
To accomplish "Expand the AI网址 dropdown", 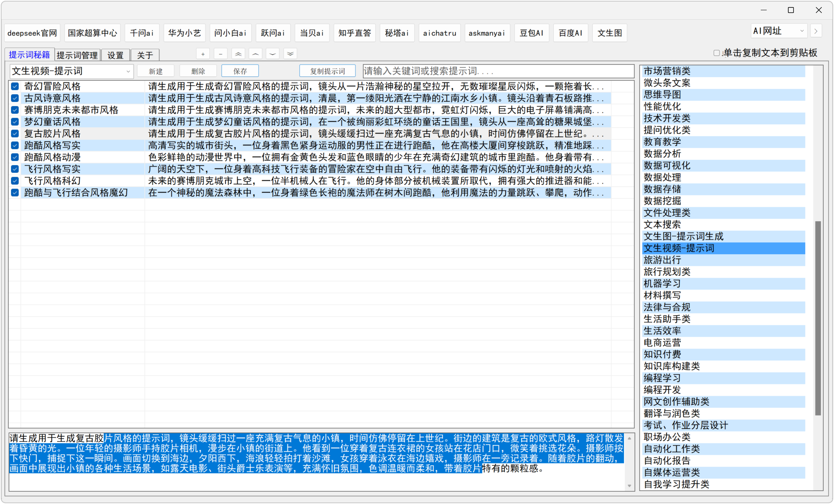I will click(x=779, y=31).
